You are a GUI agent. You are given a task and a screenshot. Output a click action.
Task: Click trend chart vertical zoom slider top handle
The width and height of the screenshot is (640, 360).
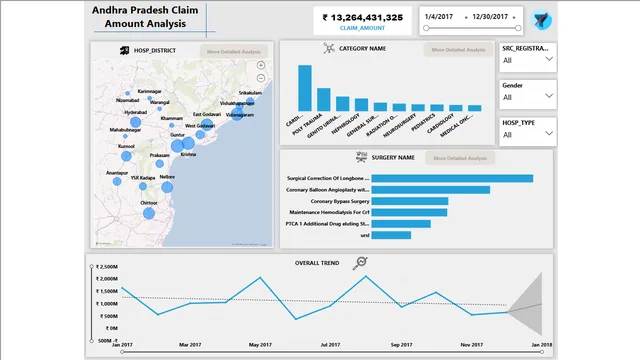pos(91,266)
